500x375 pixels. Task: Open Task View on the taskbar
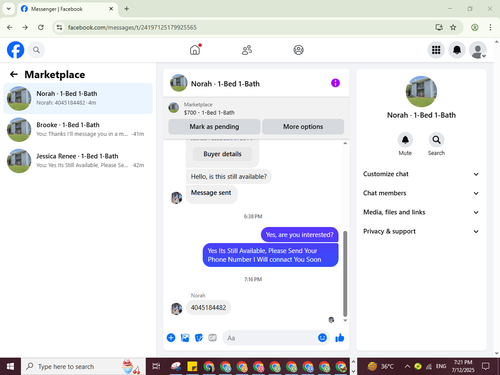pos(156,366)
